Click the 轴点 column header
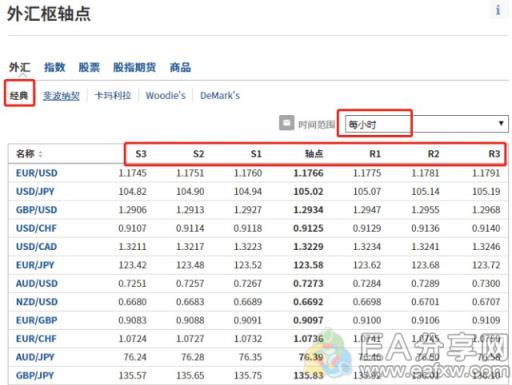The width and height of the screenshot is (512, 385). pos(314,154)
